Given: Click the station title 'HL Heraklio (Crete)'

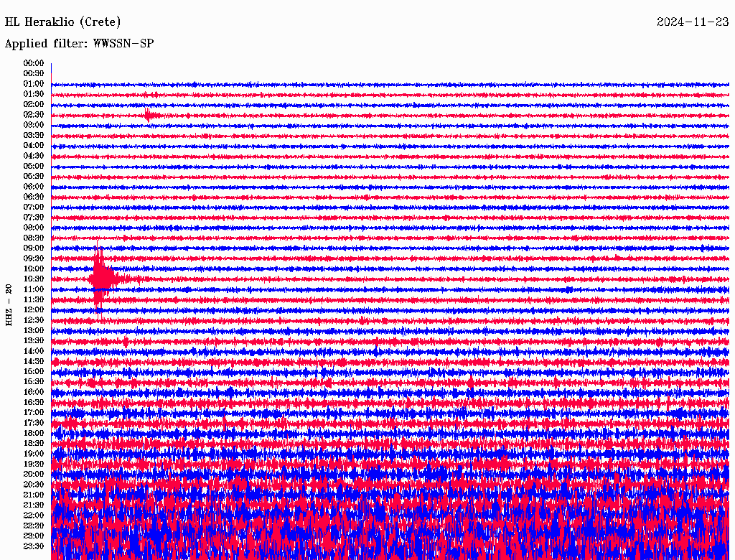Looking at the screenshot, I should point(62,22).
